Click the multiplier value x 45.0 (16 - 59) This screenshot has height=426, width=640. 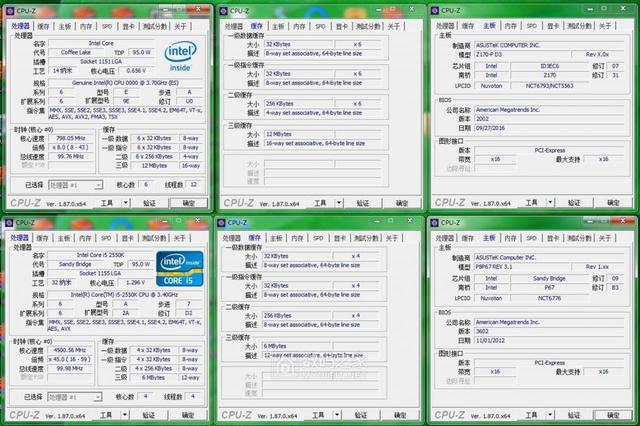70,359
